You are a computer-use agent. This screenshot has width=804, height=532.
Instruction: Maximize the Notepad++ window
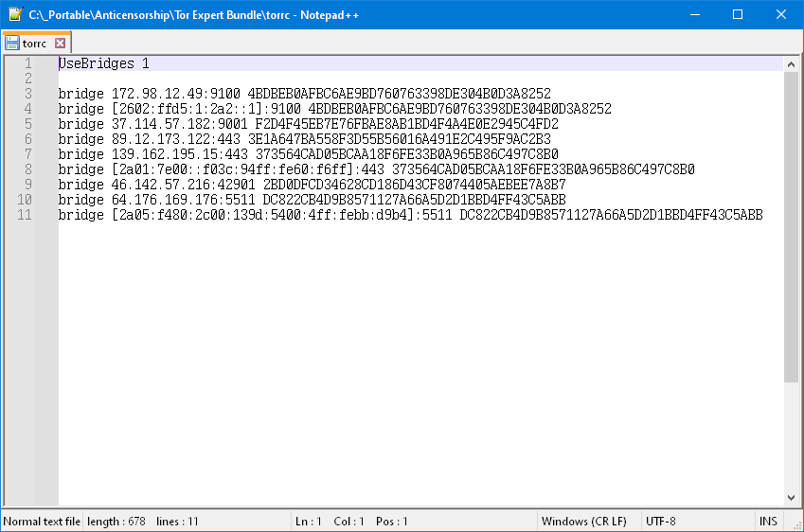tap(738, 14)
